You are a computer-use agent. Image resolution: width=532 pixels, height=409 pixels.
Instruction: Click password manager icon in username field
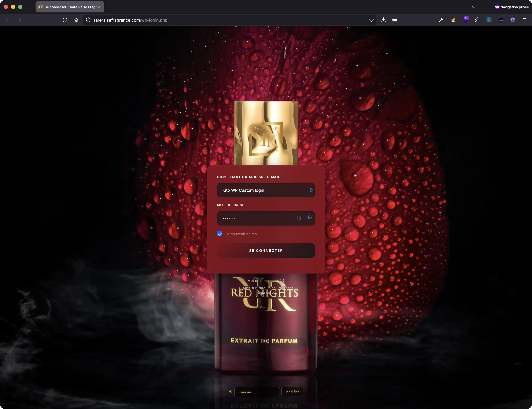[x=311, y=190]
